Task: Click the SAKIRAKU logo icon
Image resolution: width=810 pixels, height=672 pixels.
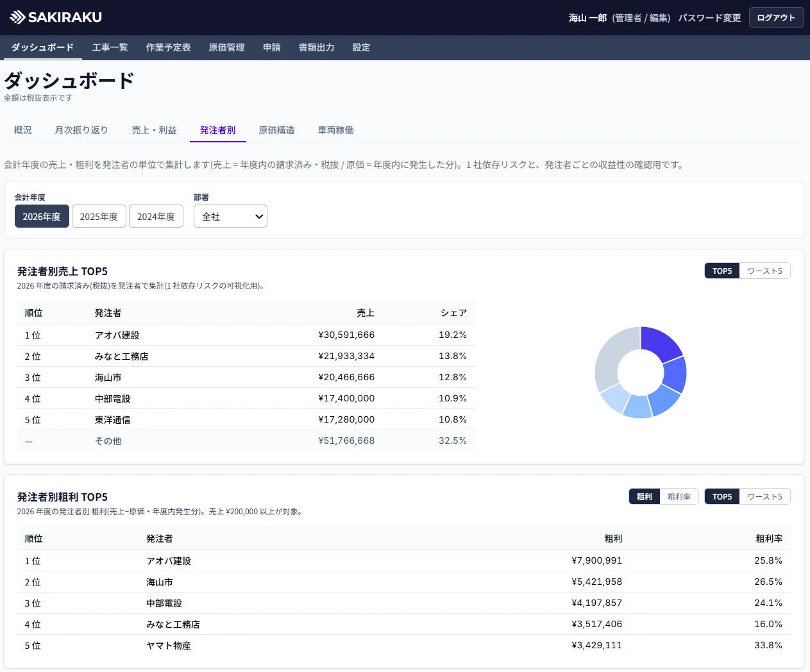Action: pyautogui.click(x=17, y=17)
